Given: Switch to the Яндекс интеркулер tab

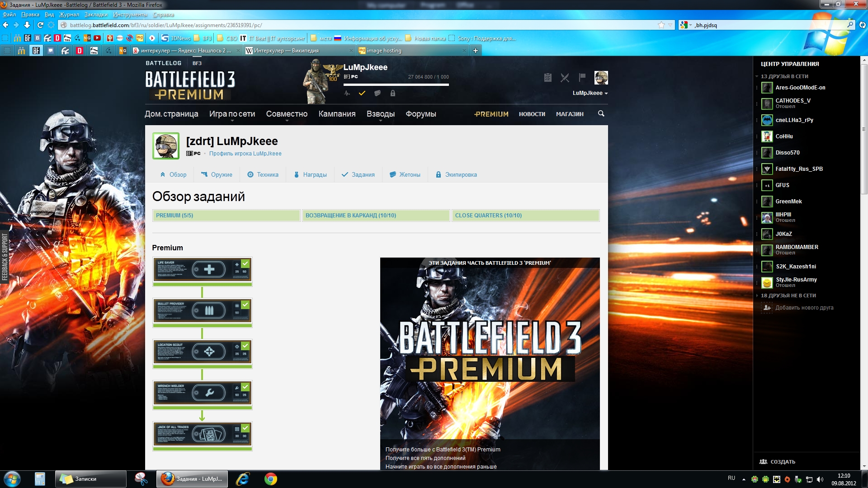Looking at the screenshot, I should [187, 51].
